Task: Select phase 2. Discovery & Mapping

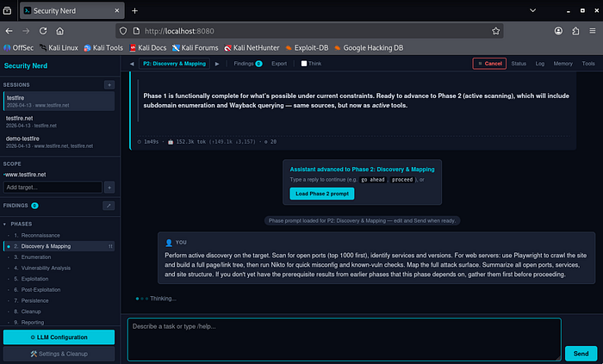Action: 59,246
